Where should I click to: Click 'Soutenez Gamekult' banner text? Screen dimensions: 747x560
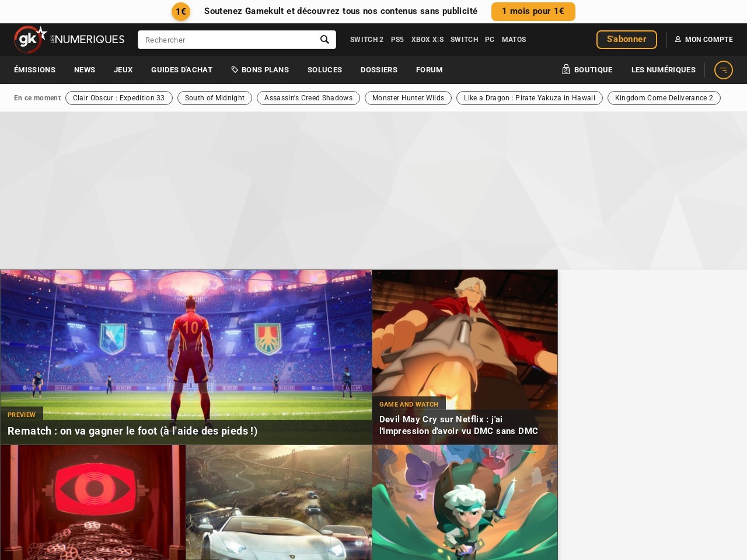tap(341, 11)
